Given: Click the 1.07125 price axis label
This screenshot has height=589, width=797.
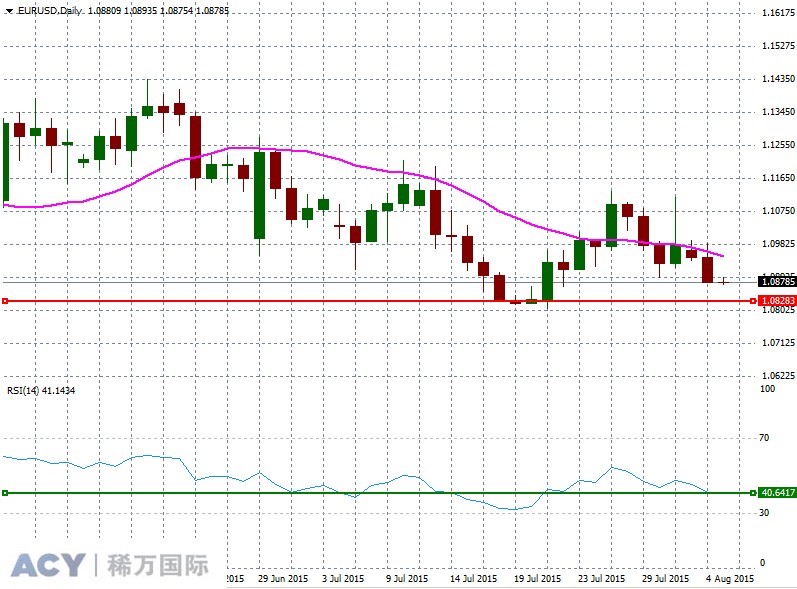Looking at the screenshot, I should click(778, 343).
